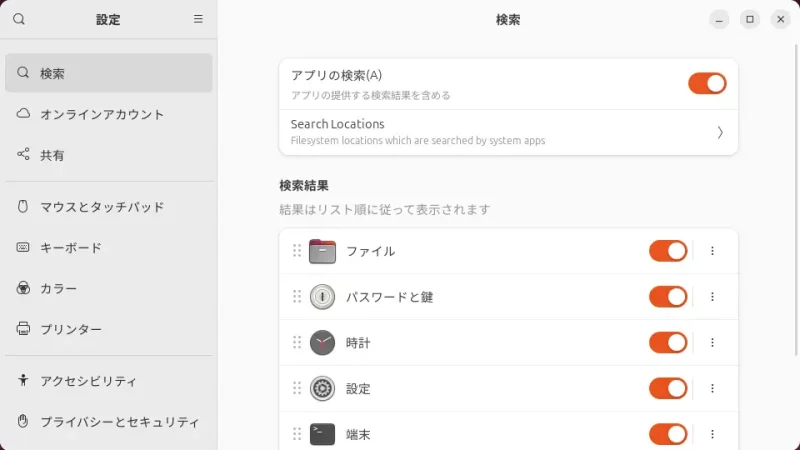The width and height of the screenshot is (800, 450).
Task: Switch off the 端末 search toggle
Action: 668,434
